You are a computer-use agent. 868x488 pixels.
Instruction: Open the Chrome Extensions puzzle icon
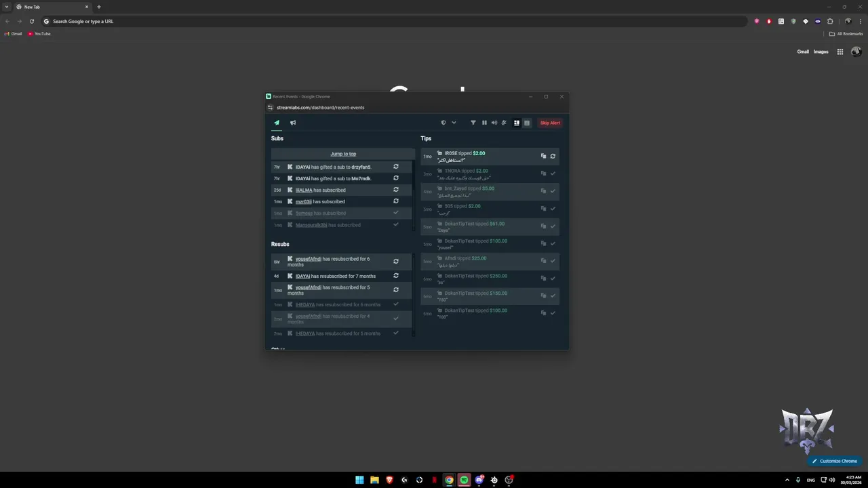[x=830, y=21]
